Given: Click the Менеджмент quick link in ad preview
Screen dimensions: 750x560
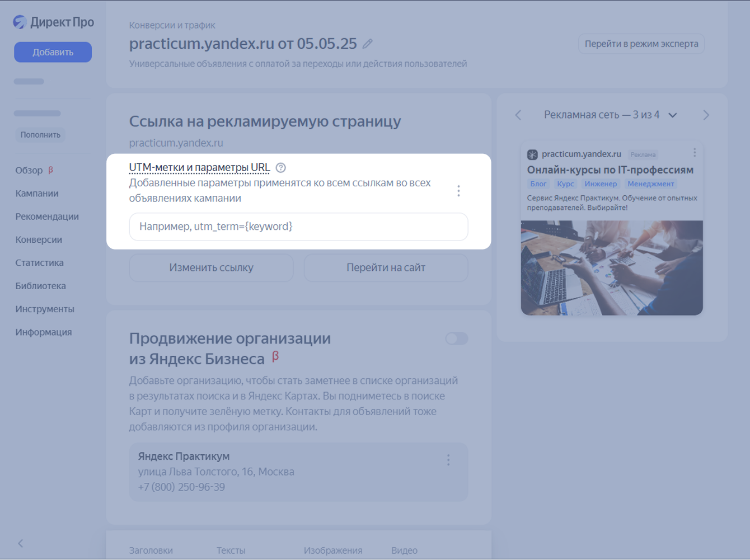Looking at the screenshot, I should [650, 183].
